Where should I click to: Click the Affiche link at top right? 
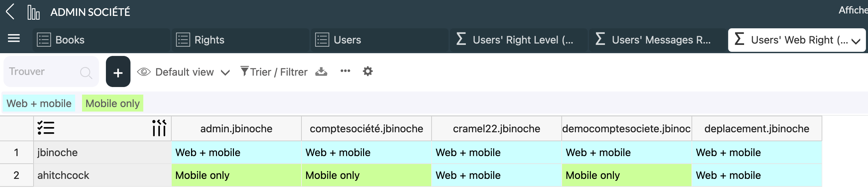(x=853, y=10)
